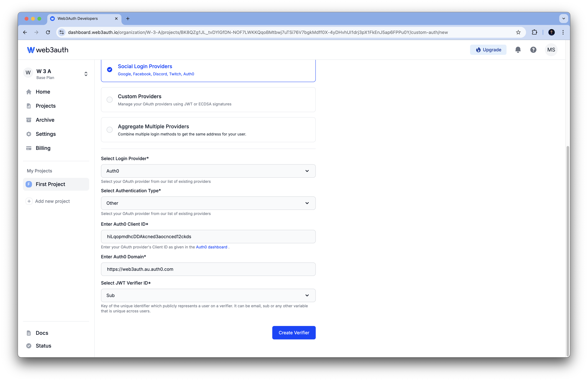Click the web3auth logo
Screen dimensions: 588x381
pyautogui.click(x=48, y=50)
